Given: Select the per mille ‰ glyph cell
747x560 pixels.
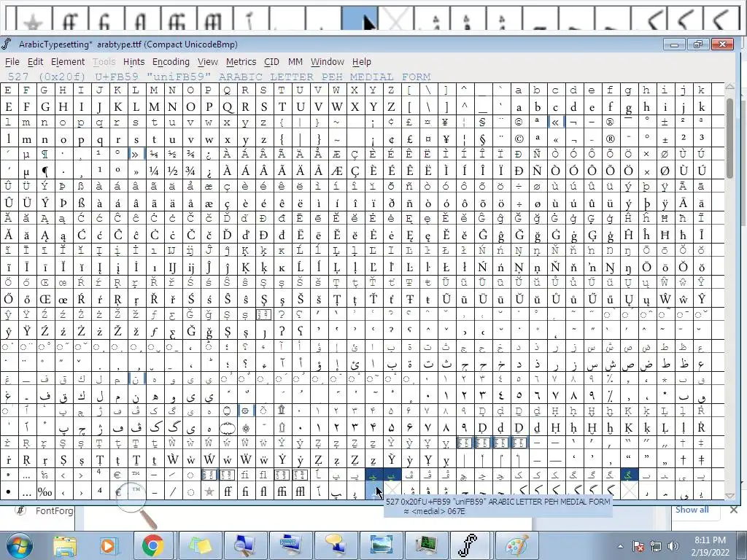Looking at the screenshot, I should (x=44, y=491).
